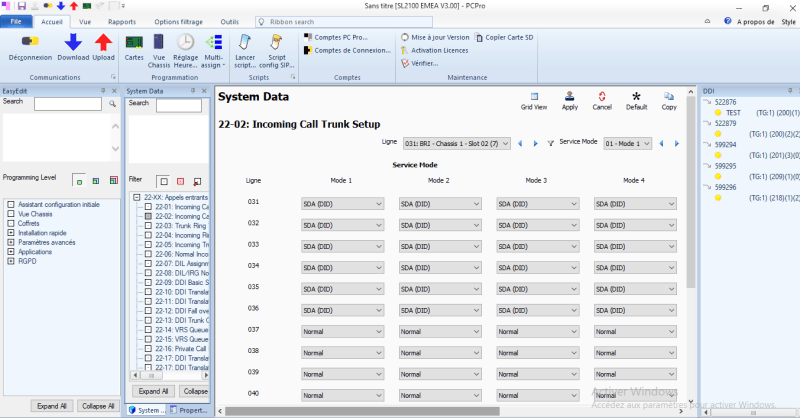Open the Mode 4 dropdown for ligne 035

tap(635, 289)
